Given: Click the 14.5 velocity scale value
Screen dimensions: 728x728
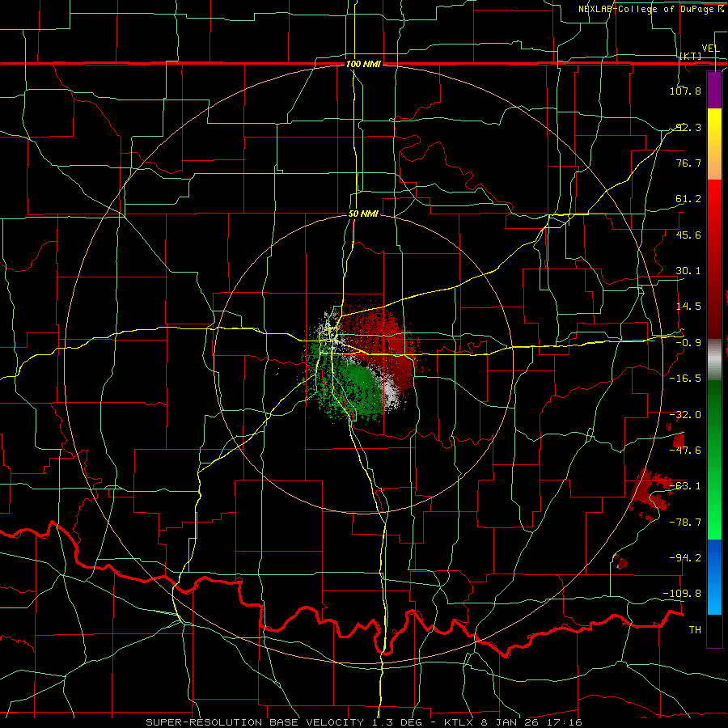Looking at the screenshot, I should (x=688, y=307).
